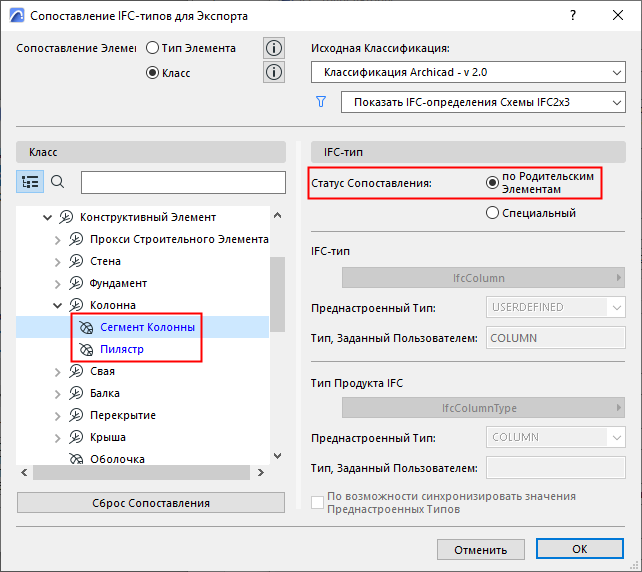Select the Колонна class
Viewport: 642px width, 572px height.
[x=113, y=305]
